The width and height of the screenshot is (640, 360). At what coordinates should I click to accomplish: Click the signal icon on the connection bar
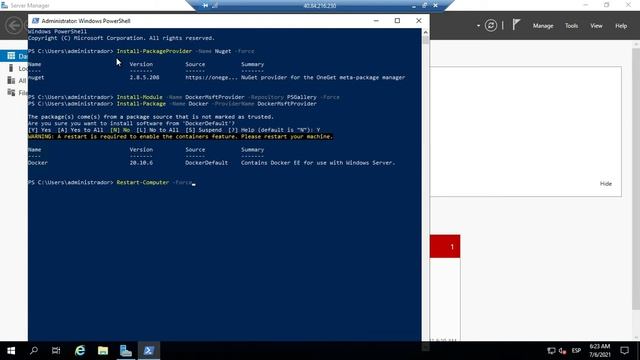(x=215, y=5)
